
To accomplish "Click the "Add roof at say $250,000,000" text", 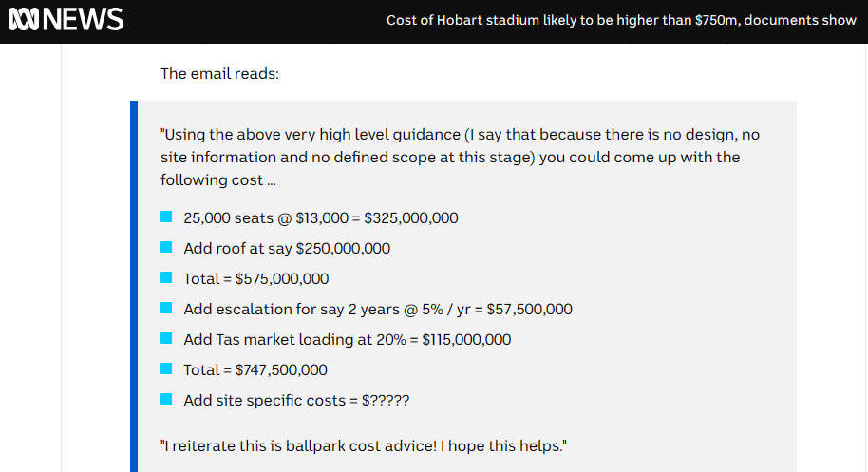I will [287, 249].
